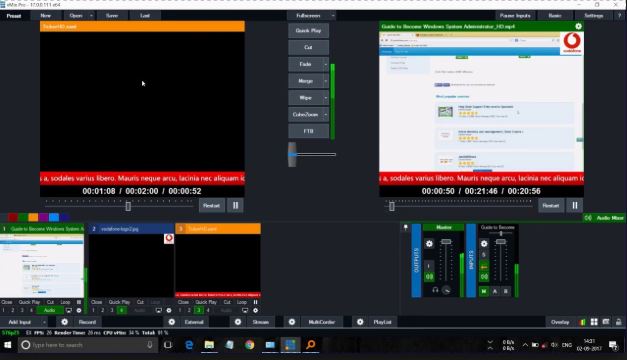Click pin icon at audio mixer left edge
The width and height of the screenshot is (627, 360).
pos(405,228)
